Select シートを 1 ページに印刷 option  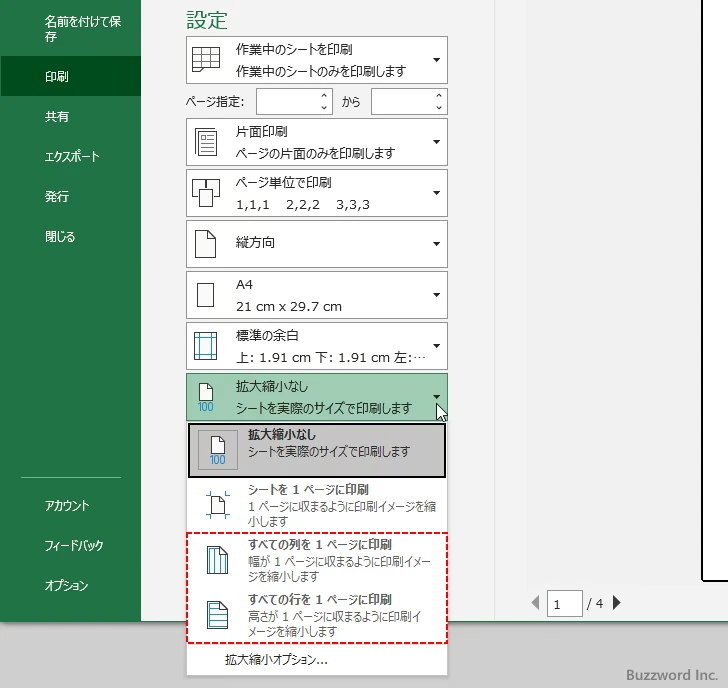point(317,505)
